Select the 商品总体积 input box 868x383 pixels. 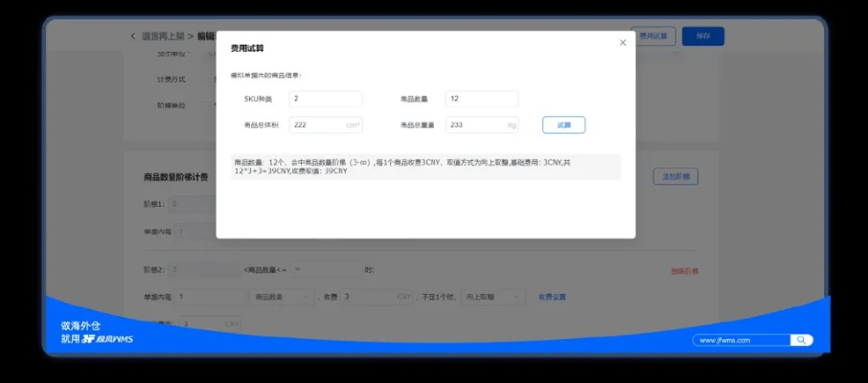point(324,124)
